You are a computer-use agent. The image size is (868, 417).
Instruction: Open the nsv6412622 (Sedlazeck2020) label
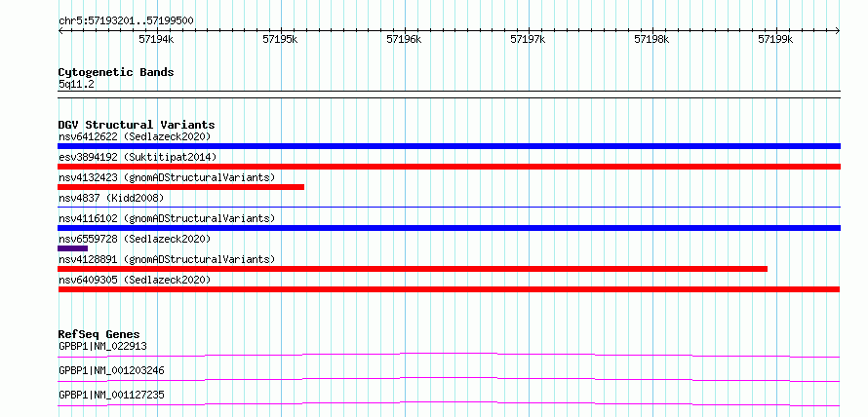pos(135,136)
